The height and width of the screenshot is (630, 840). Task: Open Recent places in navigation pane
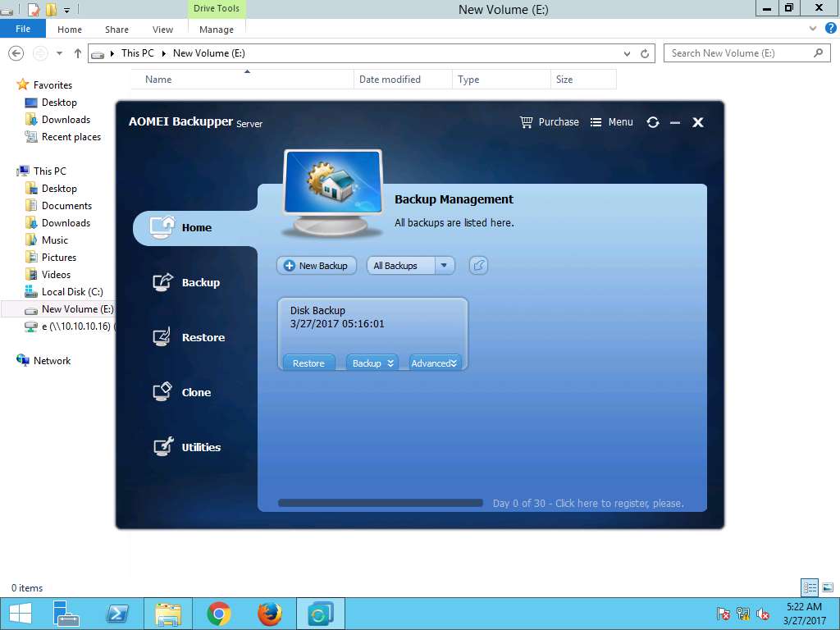63,137
